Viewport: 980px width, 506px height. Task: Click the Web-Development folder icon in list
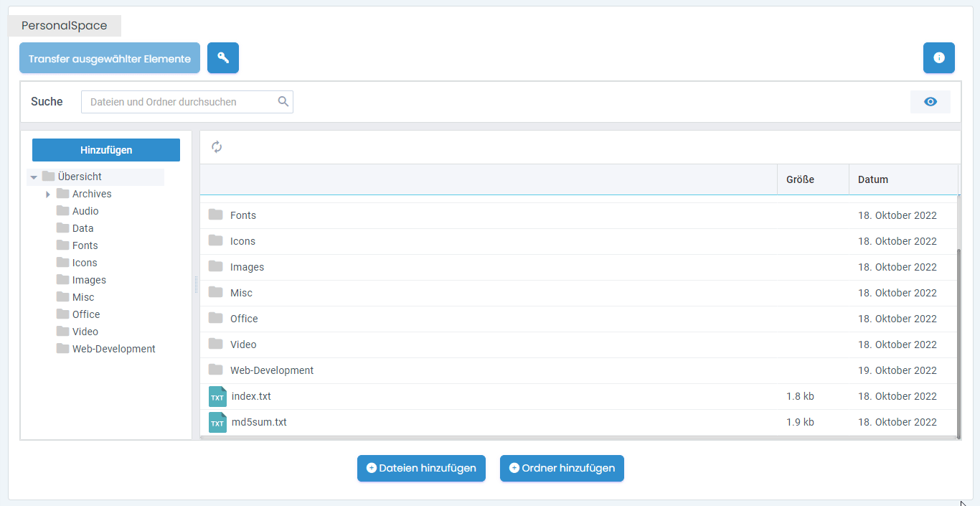click(x=215, y=370)
